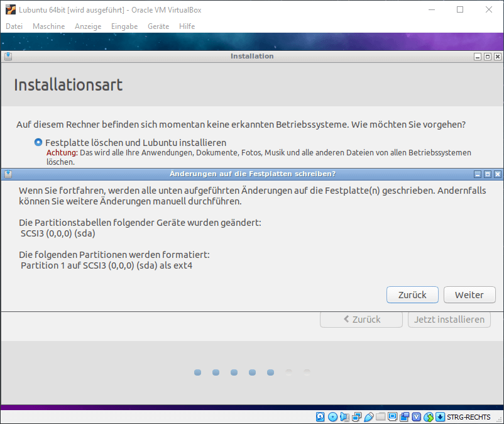Click 'Partition 1 auf SCSI3 (0,0,0) (sda) als ext4'
This screenshot has width=504, height=424.
(x=106, y=265)
